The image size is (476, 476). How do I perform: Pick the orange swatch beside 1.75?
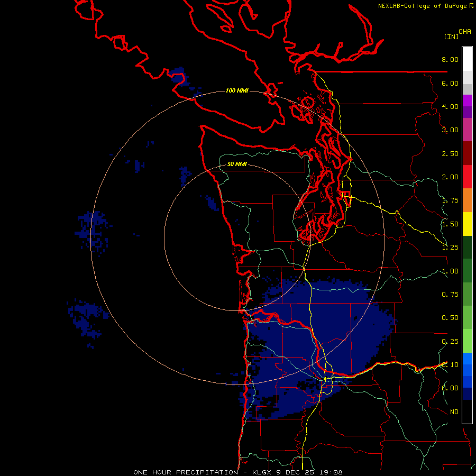[x=467, y=200]
